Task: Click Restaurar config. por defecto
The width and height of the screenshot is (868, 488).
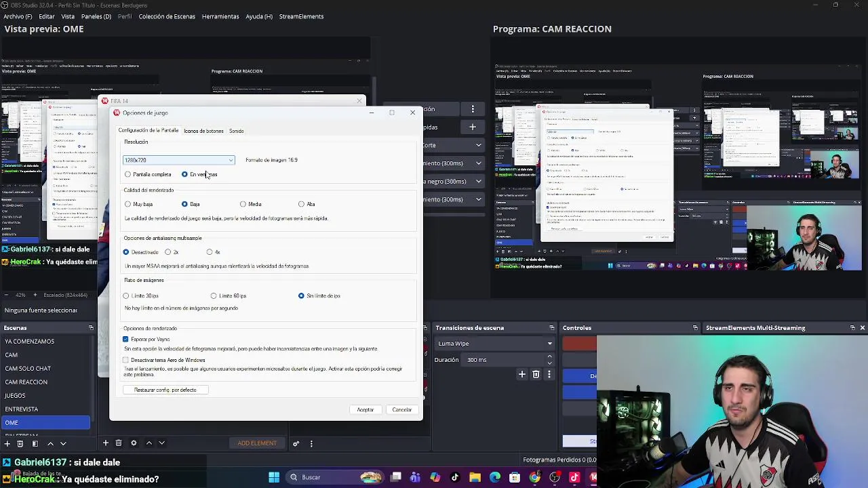Action: tap(165, 390)
